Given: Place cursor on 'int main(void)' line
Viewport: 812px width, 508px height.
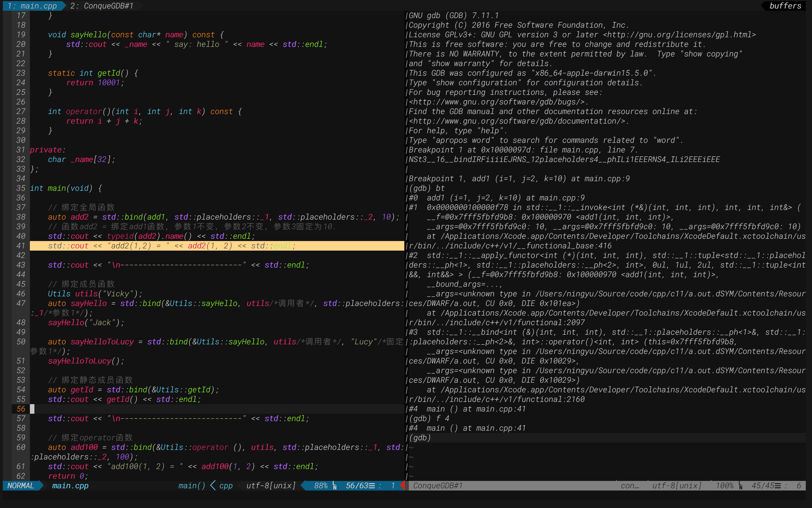Looking at the screenshot, I should 66,188.
